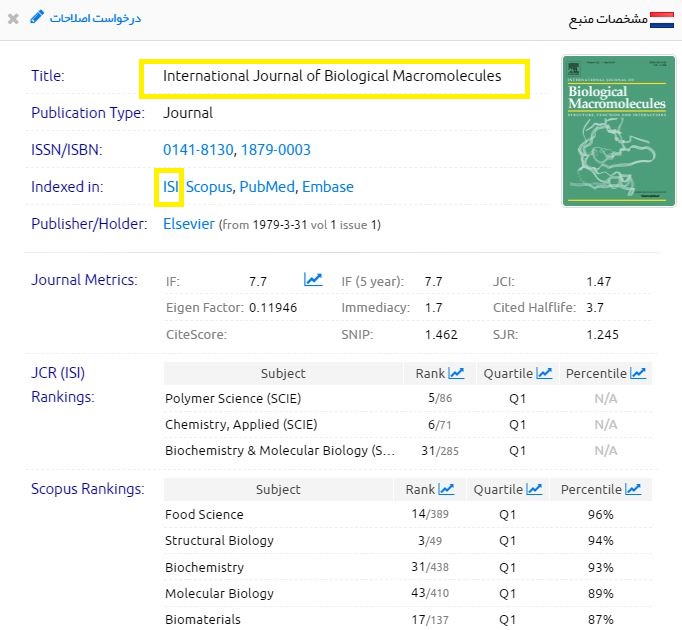682x630 pixels.
Task: Click the IF trend chart icon
Action: point(313,280)
